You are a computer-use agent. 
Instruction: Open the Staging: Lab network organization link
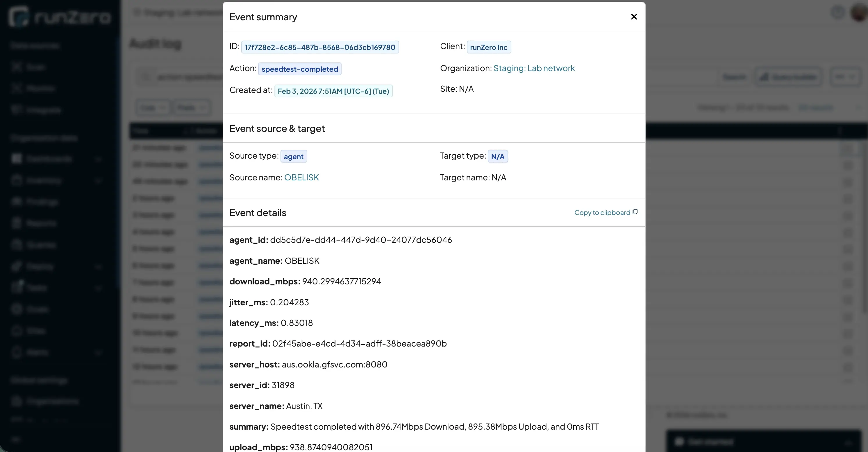(x=534, y=68)
